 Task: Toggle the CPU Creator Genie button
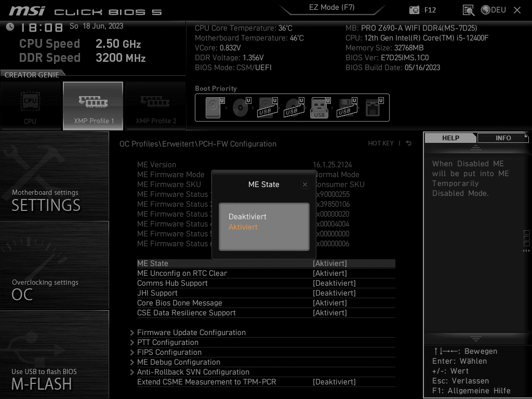[x=30, y=106]
